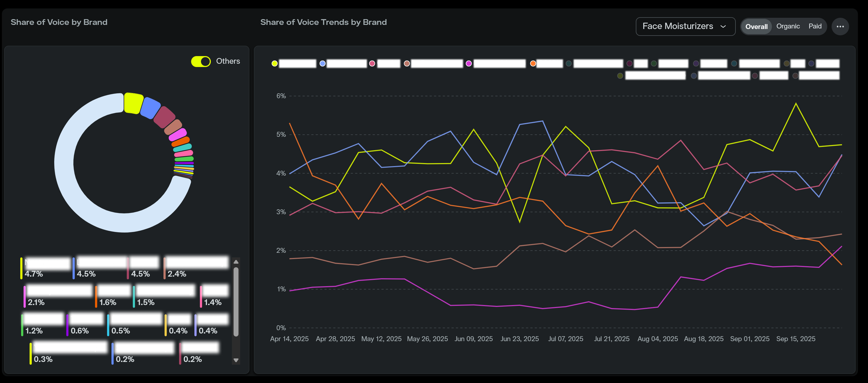The height and width of the screenshot is (383, 868).
Task: Click the pink legend dot
Action: [x=372, y=64]
